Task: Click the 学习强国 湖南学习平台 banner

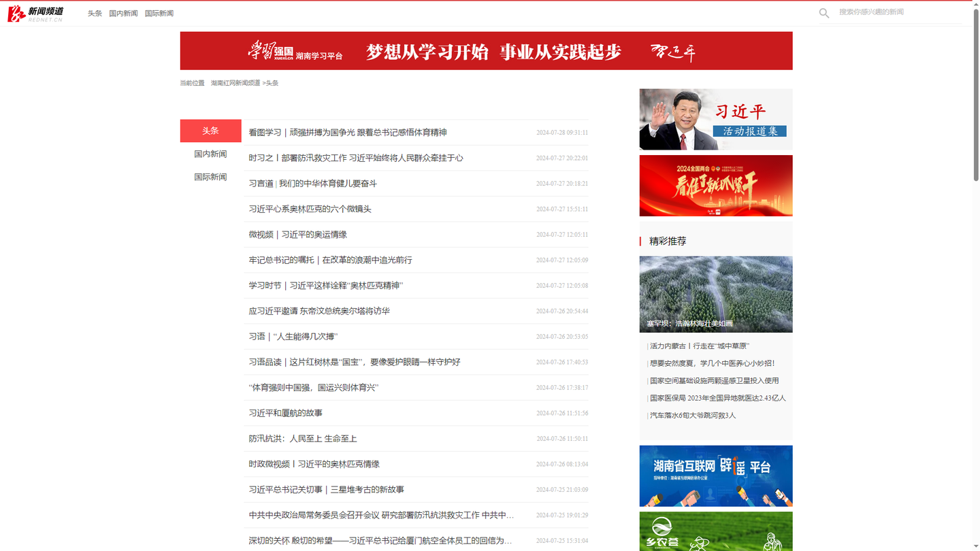Action: (486, 51)
